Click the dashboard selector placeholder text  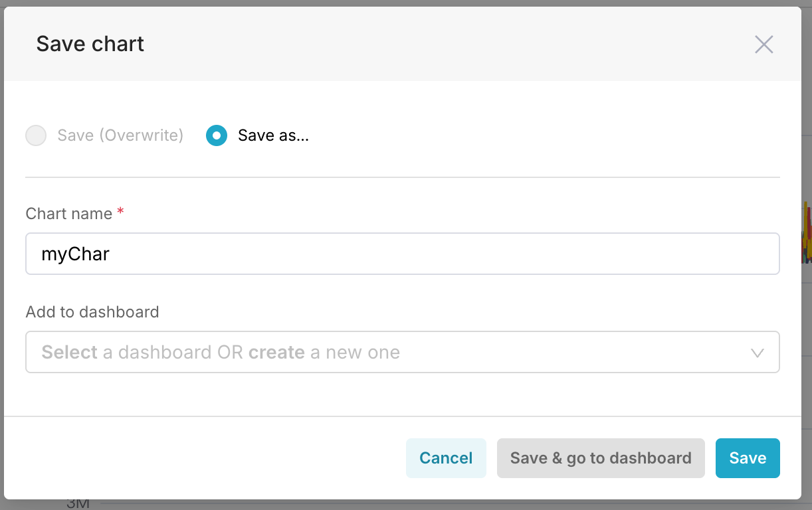click(221, 352)
